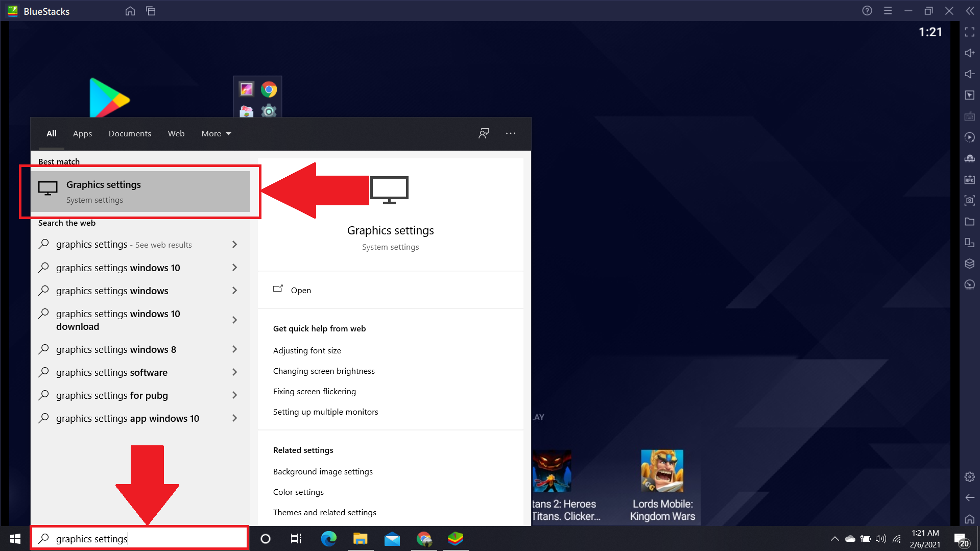The image size is (980, 551).
Task: Expand 'graphics settings - See web results' arrow
Action: coord(234,245)
